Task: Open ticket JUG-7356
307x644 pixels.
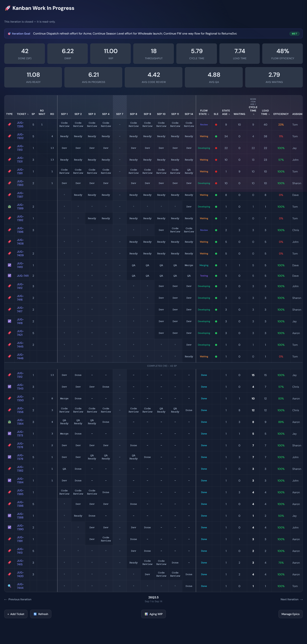Action: pyautogui.click(x=20, y=410)
